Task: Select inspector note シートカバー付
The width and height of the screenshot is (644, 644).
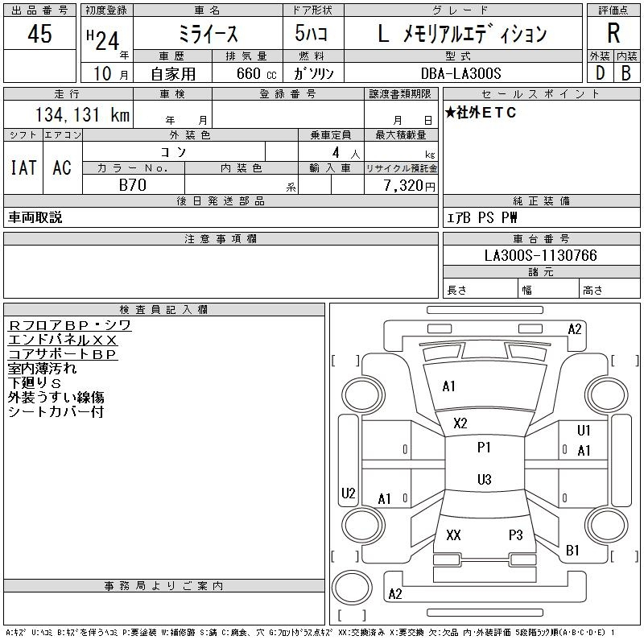Action: (56, 411)
